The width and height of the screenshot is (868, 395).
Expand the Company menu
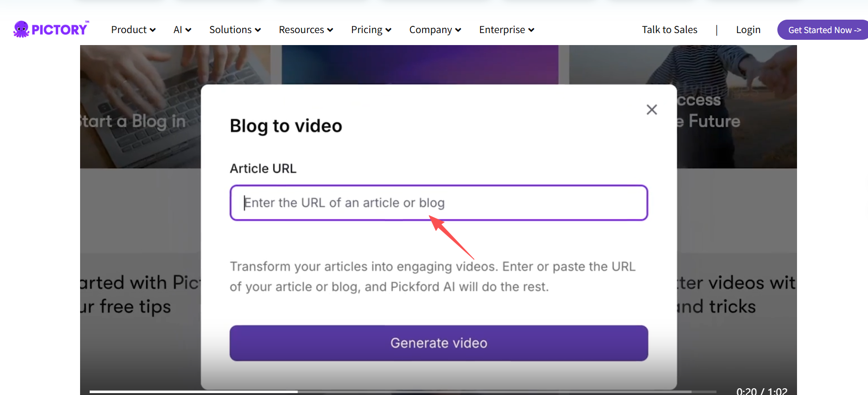[435, 30]
